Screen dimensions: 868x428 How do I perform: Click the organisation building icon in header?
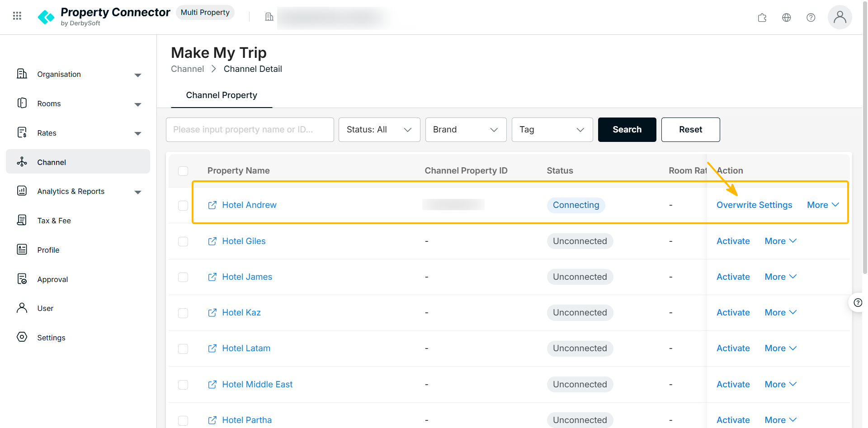coord(269,17)
